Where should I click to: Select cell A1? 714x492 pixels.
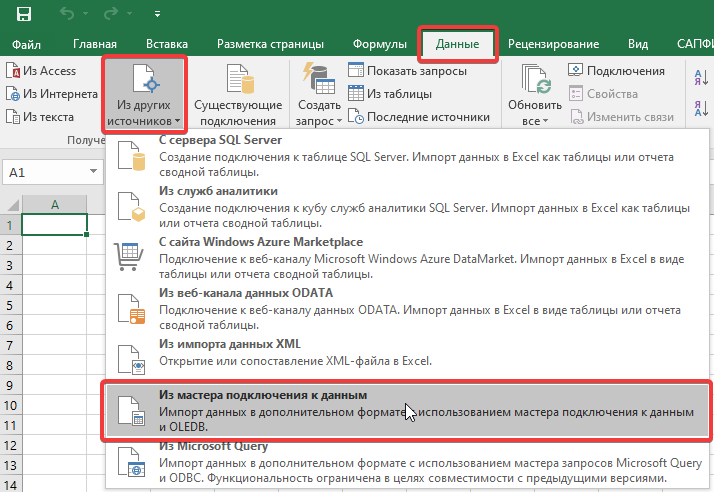55,225
